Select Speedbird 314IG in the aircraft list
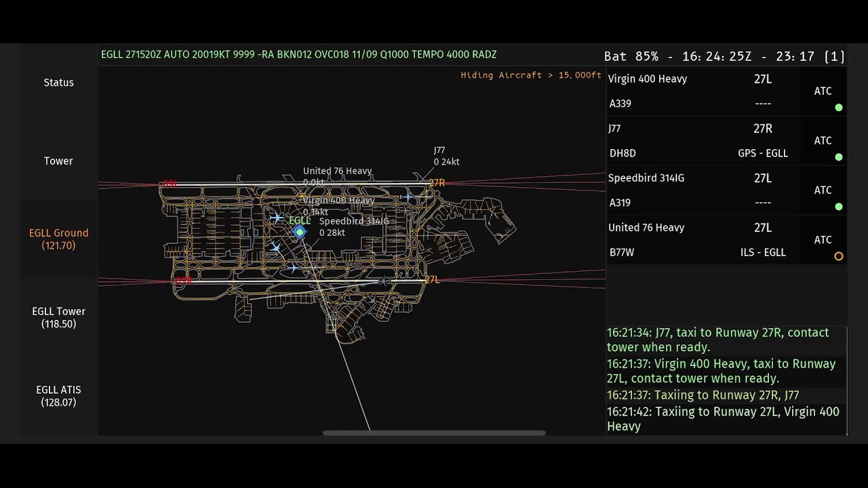The width and height of the screenshot is (868, 488). [x=646, y=178]
